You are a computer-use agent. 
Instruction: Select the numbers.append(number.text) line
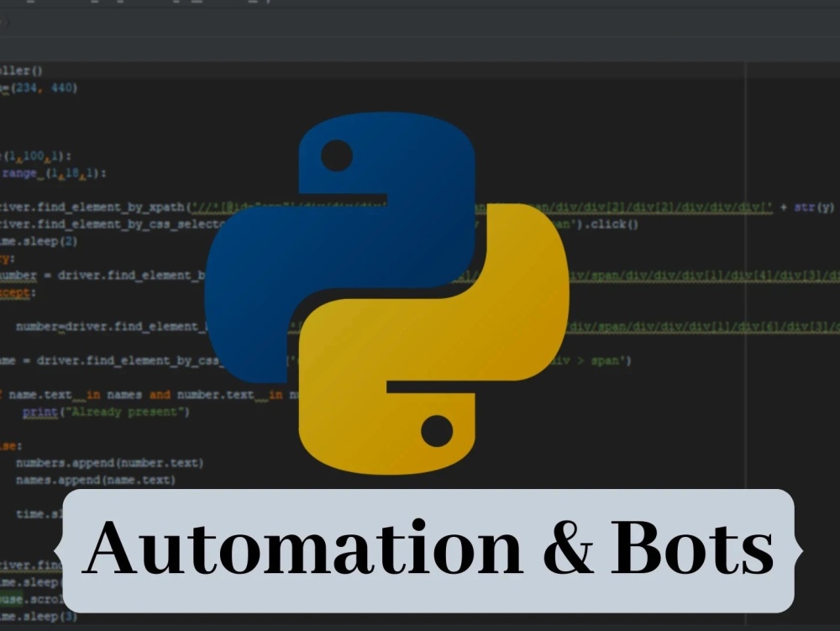tap(109, 463)
